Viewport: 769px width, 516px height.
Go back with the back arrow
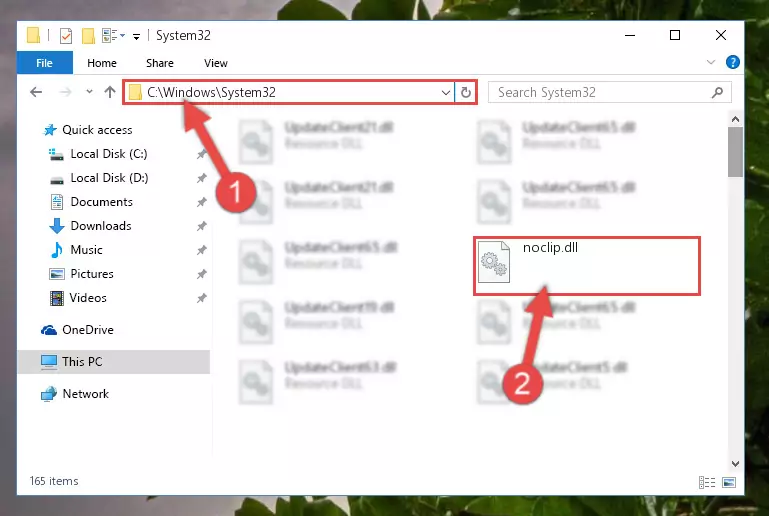36,92
